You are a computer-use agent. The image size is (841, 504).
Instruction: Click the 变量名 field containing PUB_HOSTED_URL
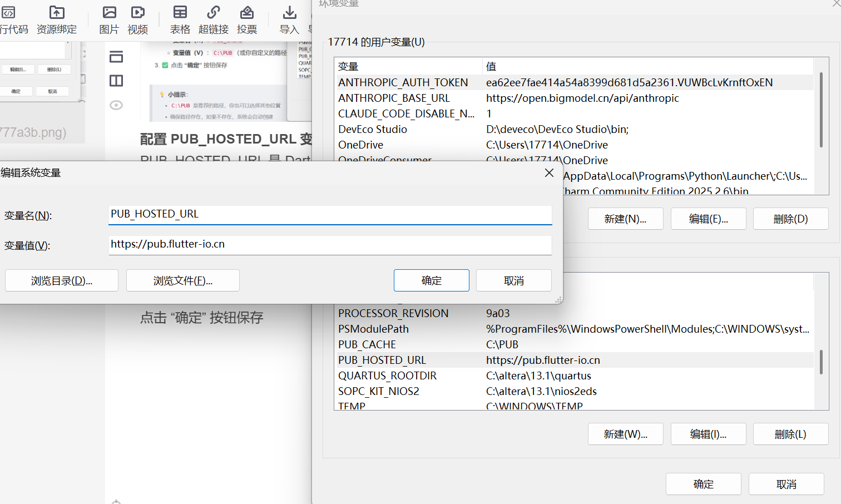point(330,215)
